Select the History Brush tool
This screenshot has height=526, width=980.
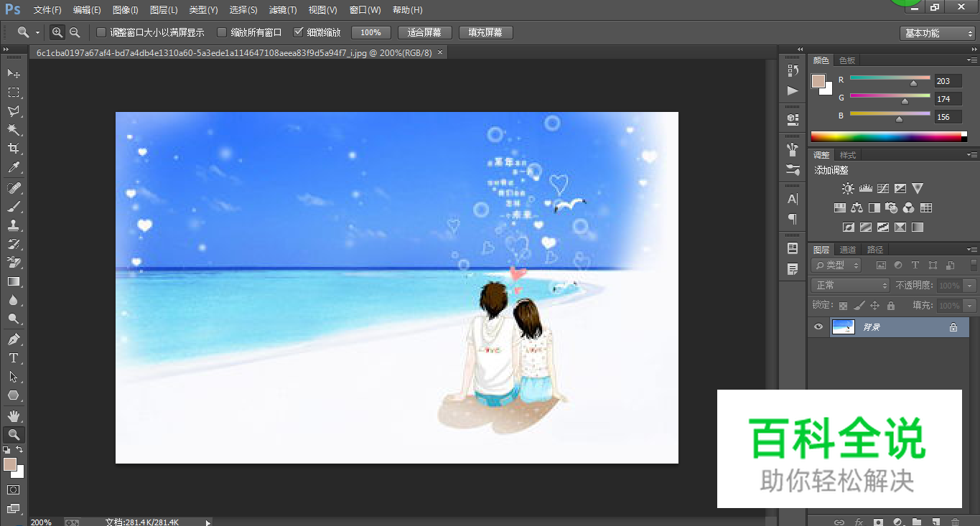14,243
